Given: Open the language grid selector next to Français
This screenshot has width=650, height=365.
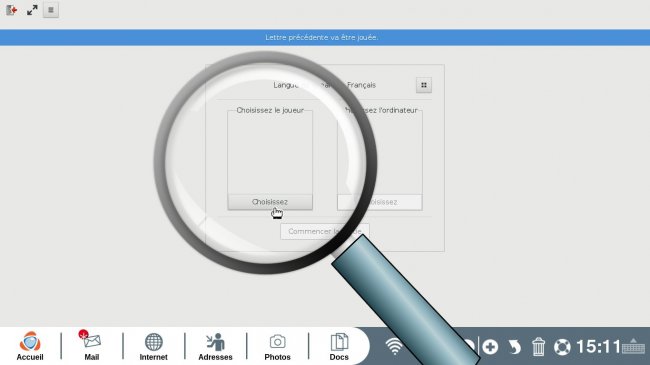Looking at the screenshot, I should (424, 85).
